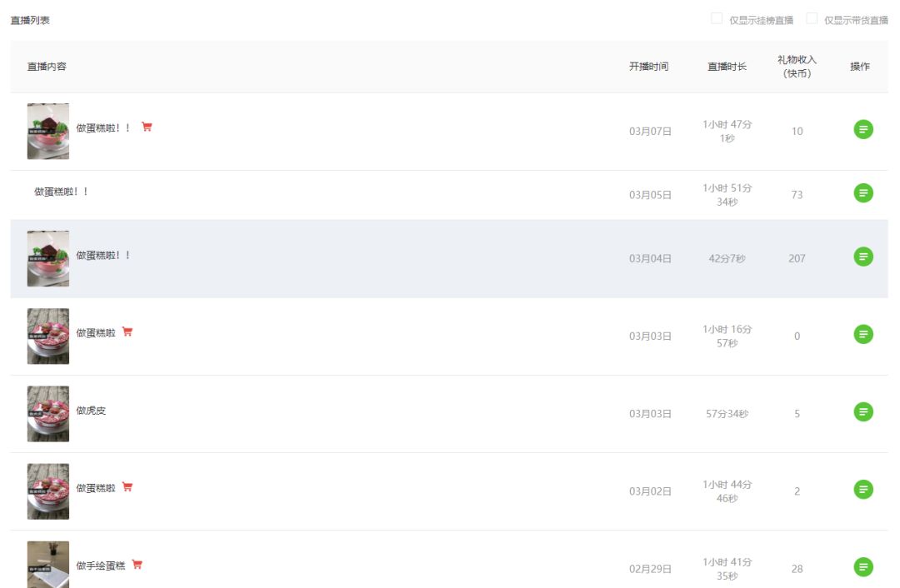This screenshot has height=588, width=900.
Task: Open 做手绘蛋糕 livestream thumbnail
Action: coord(48,564)
